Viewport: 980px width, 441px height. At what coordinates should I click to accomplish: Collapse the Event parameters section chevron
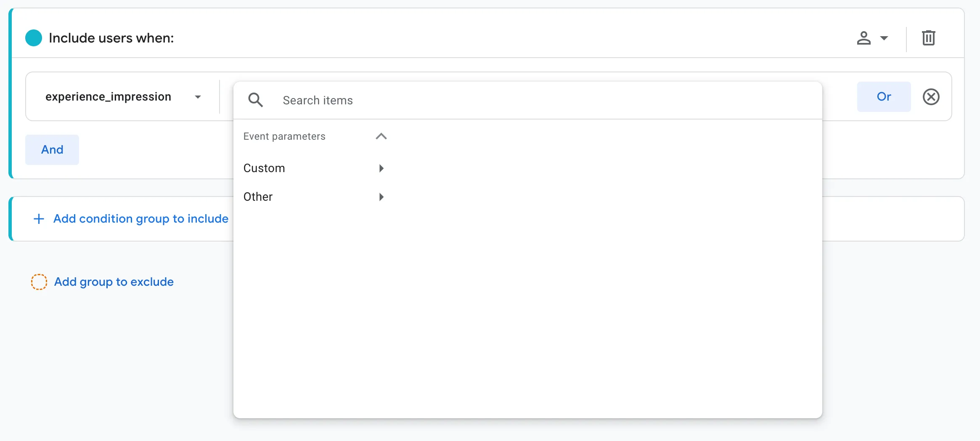[x=381, y=136]
